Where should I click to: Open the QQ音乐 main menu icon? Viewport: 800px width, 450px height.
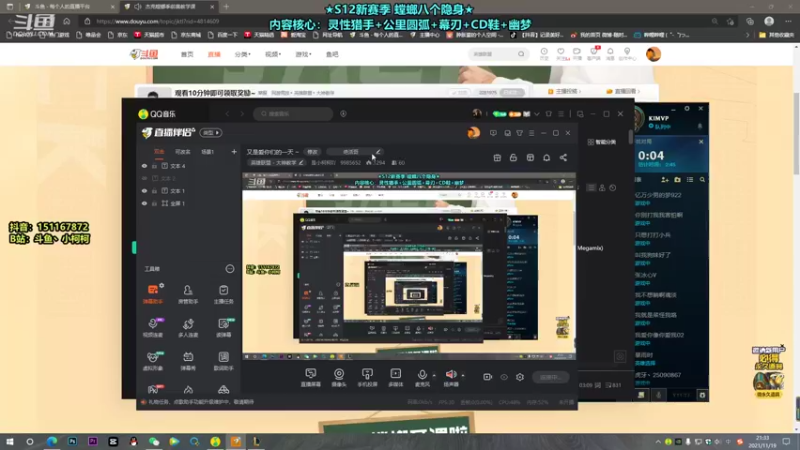click(x=561, y=114)
